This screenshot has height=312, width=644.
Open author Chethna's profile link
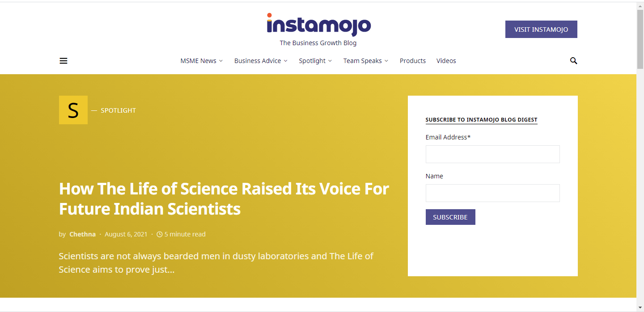pyautogui.click(x=82, y=234)
